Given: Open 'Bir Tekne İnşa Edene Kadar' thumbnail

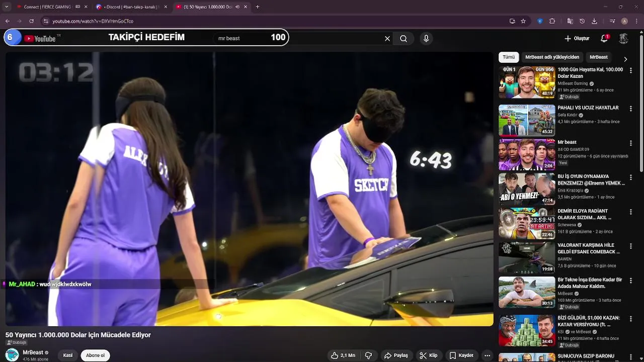Looking at the screenshot, I should (x=527, y=292).
